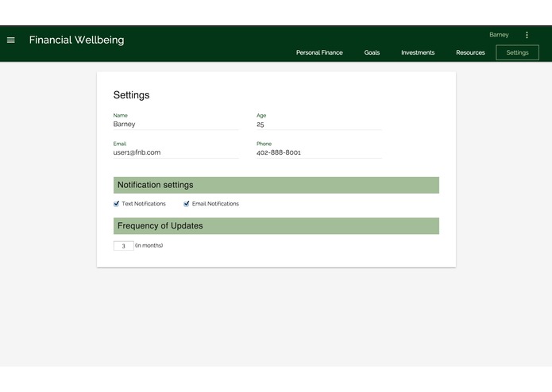This screenshot has height=392, width=552.
Task: Click the Barney username in header
Action: pos(499,35)
